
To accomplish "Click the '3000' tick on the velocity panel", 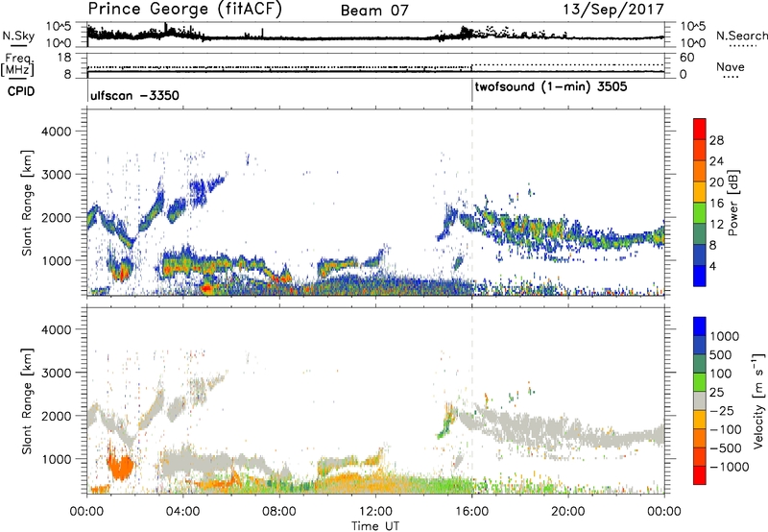I will tap(57, 373).
